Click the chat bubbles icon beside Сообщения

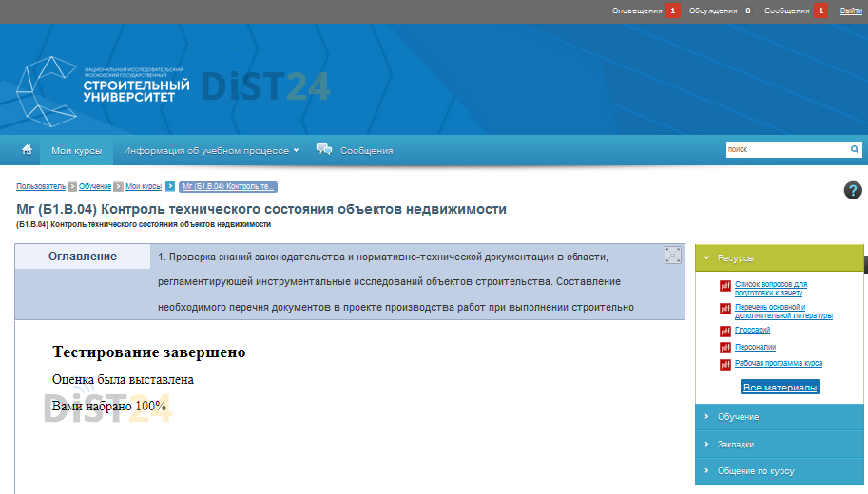(x=324, y=149)
